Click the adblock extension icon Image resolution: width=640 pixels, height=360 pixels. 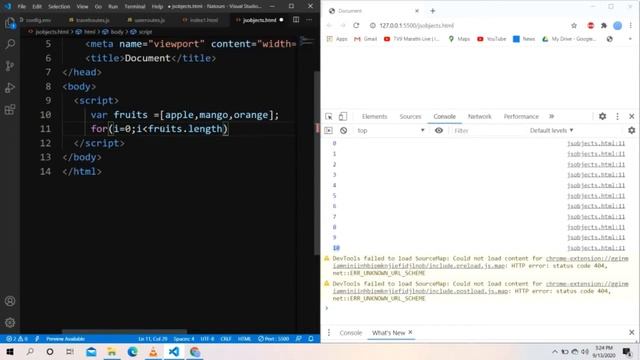click(x=591, y=25)
